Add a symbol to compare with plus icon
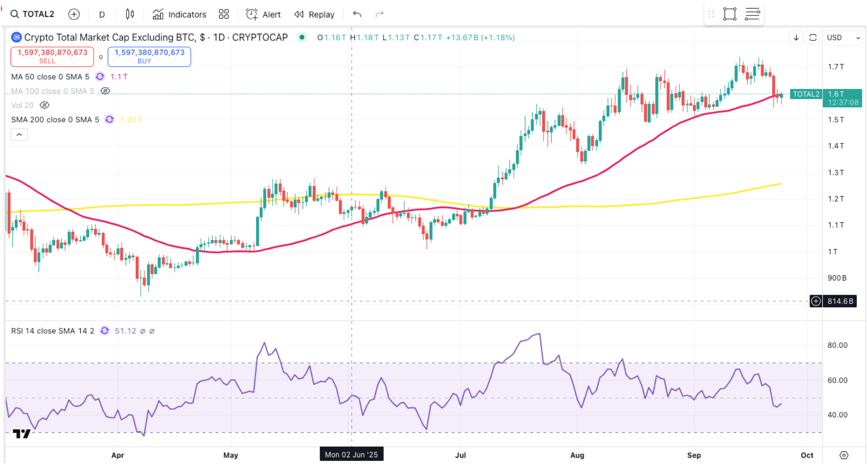The width and height of the screenshot is (868, 475). pyautogui.click(x=74, y=14)
